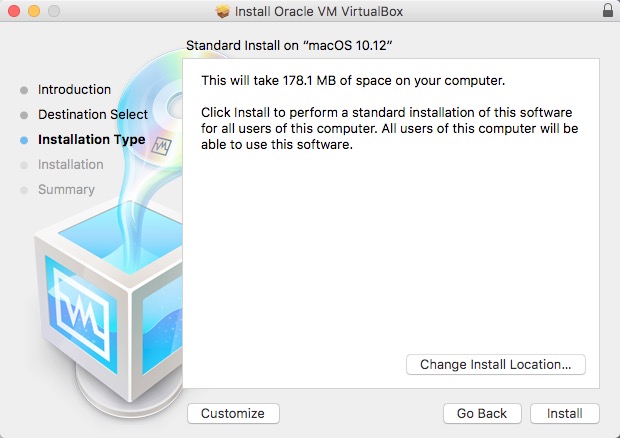Go to the Destination Select step
The width and height of the screenshot is (620, 438).
point(92,115)
